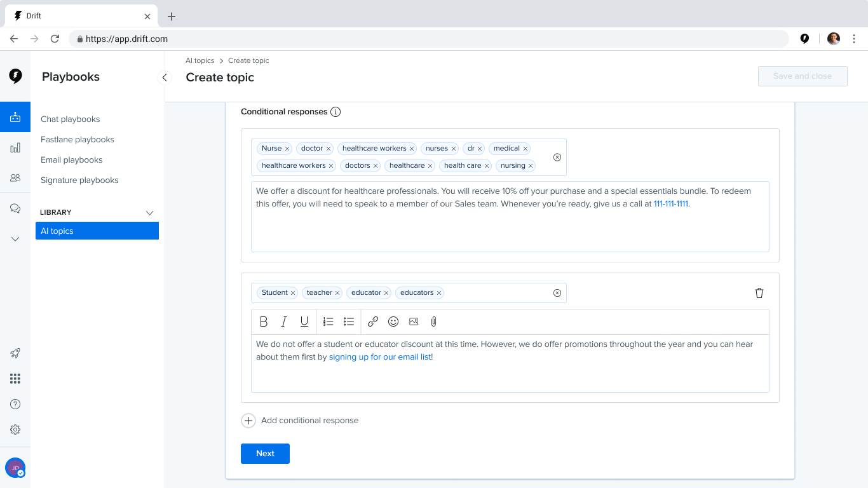Open the reports bar chart sidebar icon

pyautogui.click(x=15, y=147)
